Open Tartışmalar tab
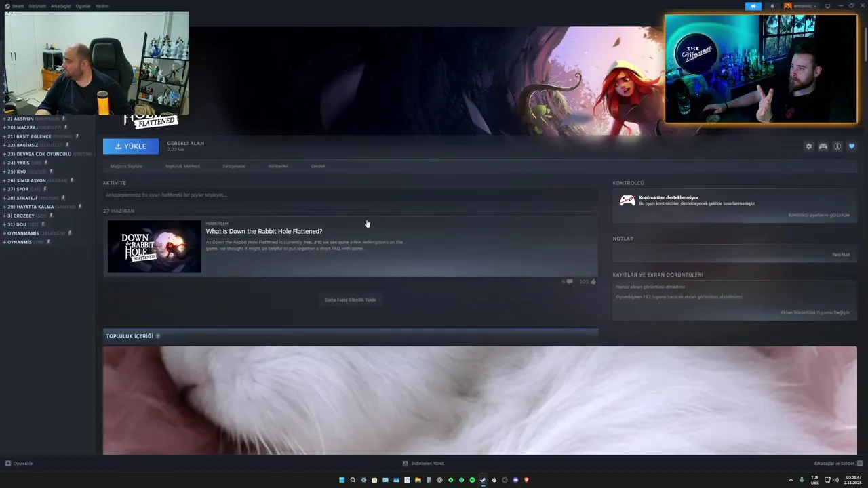Viewport: 868px width, 488px height. point(234,166)
